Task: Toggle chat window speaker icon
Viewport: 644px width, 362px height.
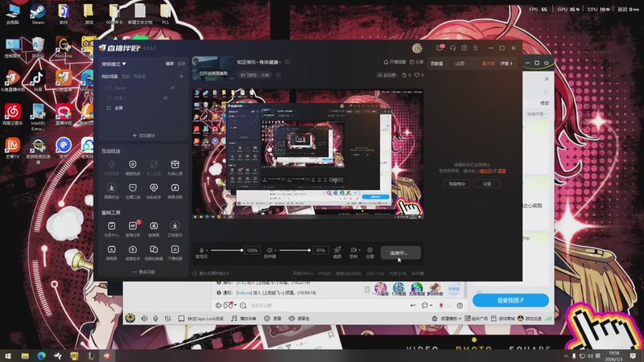Action: (x=144, y=319)
